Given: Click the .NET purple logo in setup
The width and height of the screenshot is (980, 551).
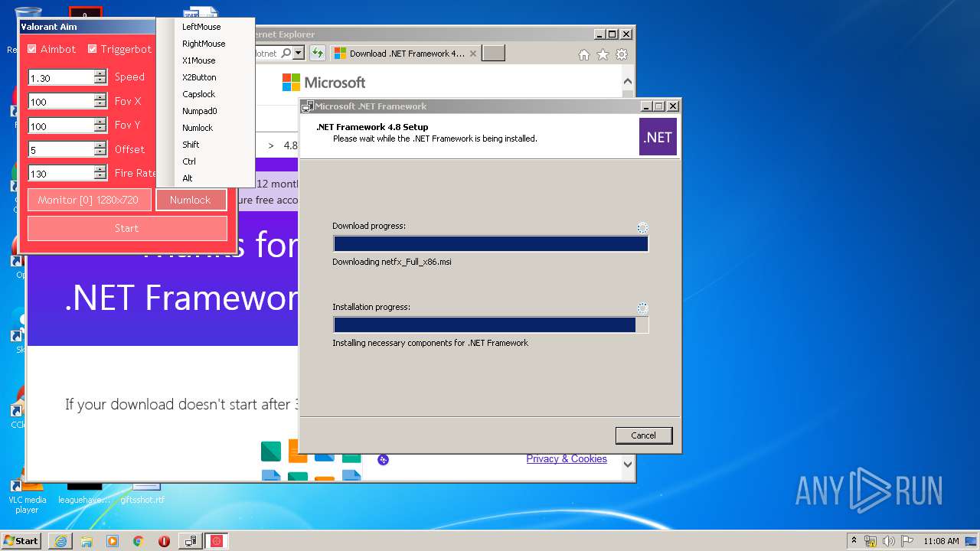Looking at the screenshot, I should (658, 137).
